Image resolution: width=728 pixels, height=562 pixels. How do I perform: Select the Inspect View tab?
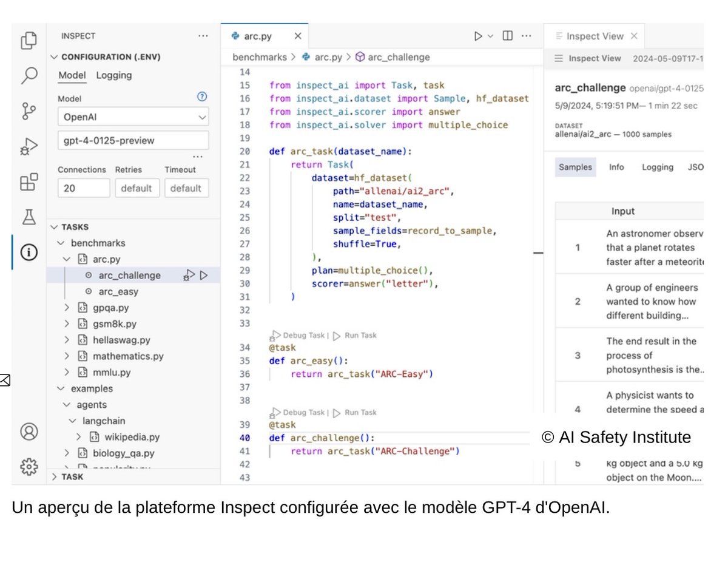(595, 36)
